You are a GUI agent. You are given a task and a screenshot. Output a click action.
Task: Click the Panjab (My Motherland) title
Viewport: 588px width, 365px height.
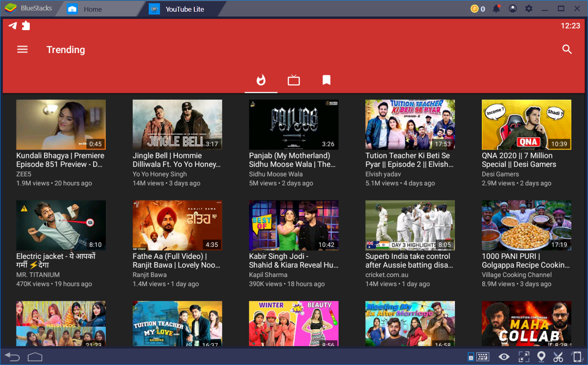coord(292,160)
